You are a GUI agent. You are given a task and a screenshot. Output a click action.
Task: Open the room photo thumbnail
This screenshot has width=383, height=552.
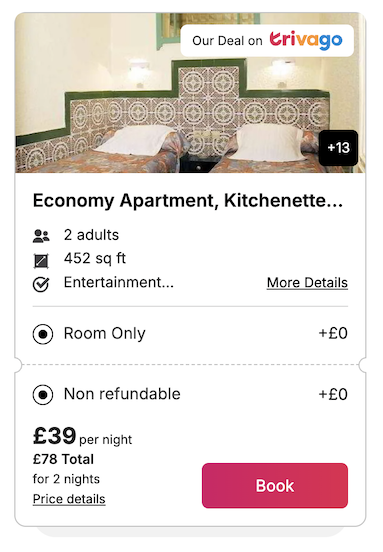pyautogui.click(x=190, y=93)
